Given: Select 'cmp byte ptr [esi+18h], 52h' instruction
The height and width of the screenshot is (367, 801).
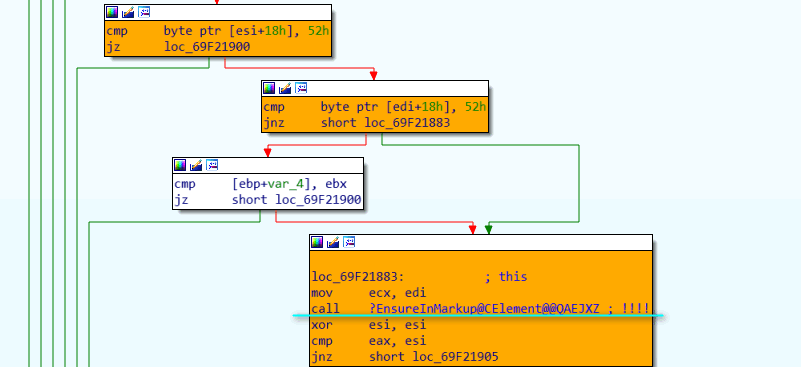Looking at the screenshot, I should pyautogui.click(x=218, y=31).
